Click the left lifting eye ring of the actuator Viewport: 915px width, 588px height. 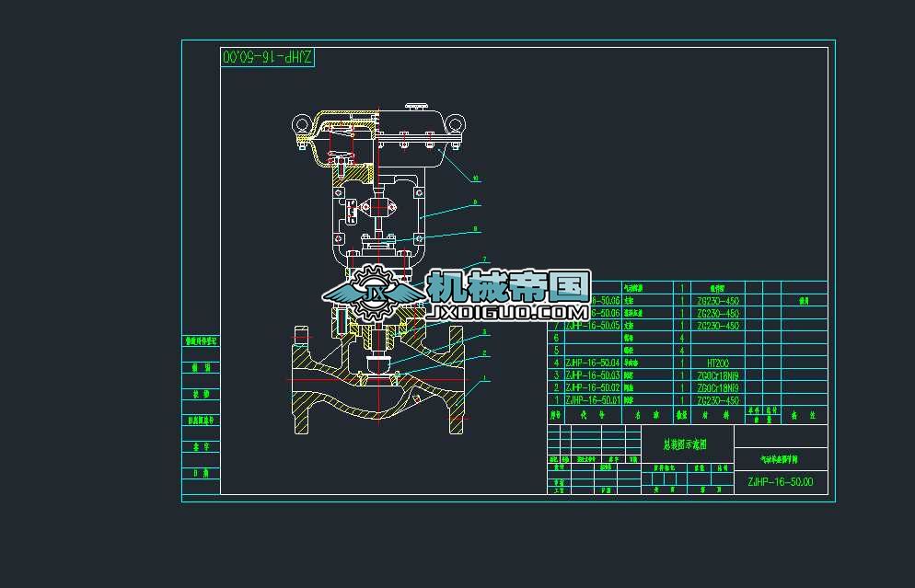pyautogui.click(x=301, y=123)
